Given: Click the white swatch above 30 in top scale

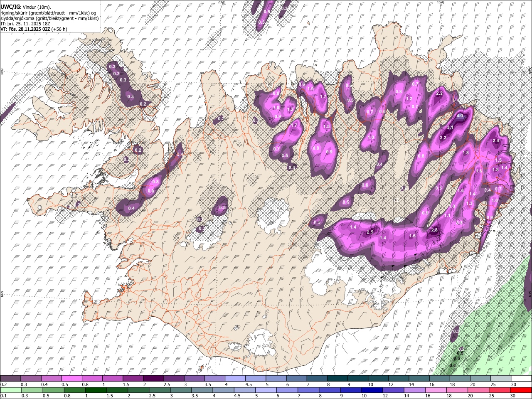Looking at the screenshot, I should [521, 379].
